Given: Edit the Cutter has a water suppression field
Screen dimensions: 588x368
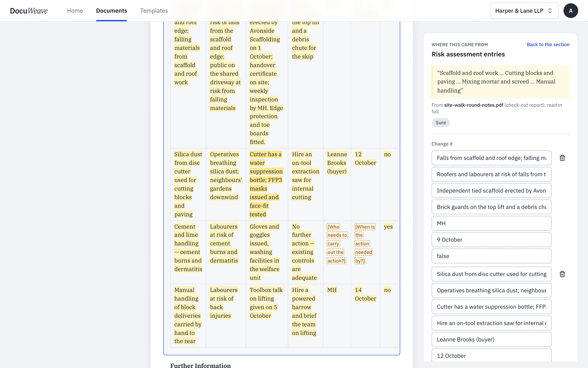Looking at the screenshot, I should tap(491, 307).
